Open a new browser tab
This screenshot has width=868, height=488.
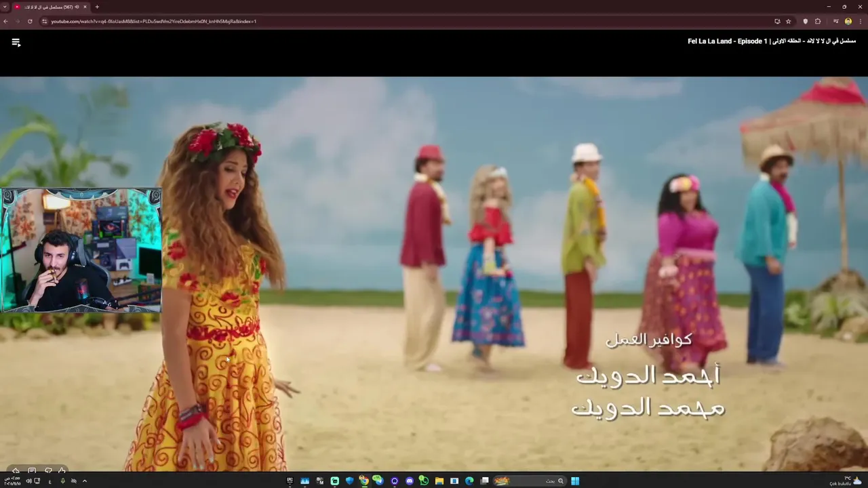point(97,7)
